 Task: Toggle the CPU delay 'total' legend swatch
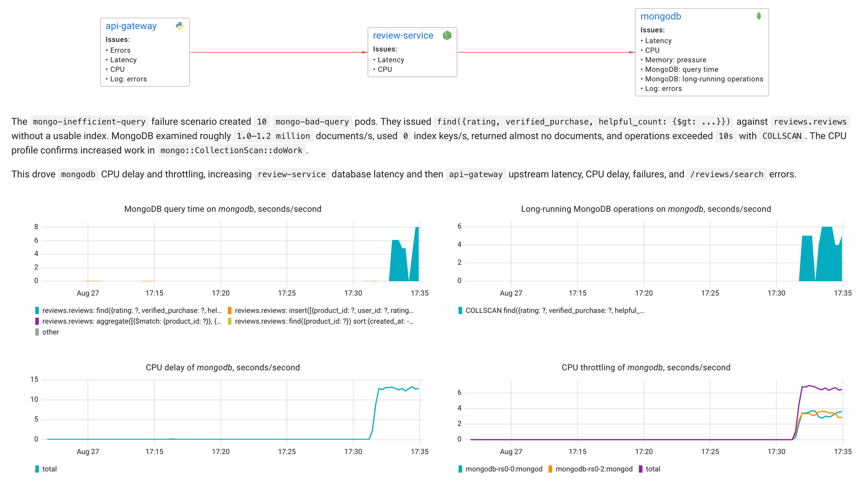click(37, 469)
